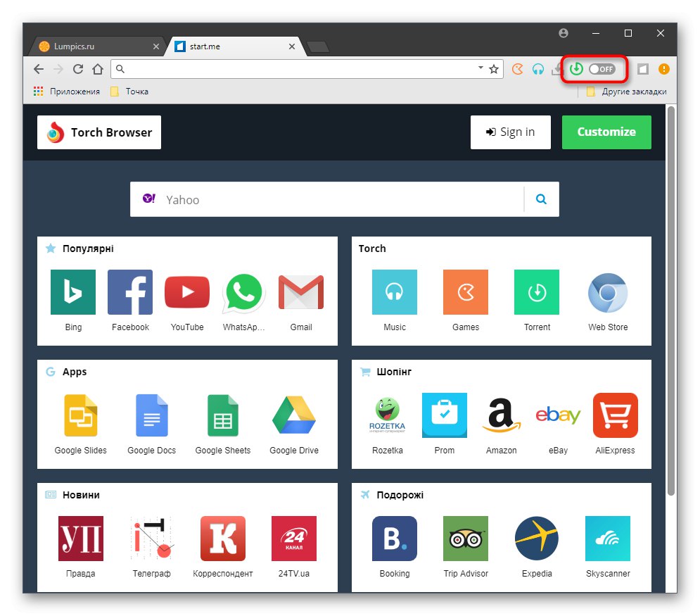Click the Шопінг widget heading
The height and width of the screenshot is (616, 700).
tap(394, 372)
